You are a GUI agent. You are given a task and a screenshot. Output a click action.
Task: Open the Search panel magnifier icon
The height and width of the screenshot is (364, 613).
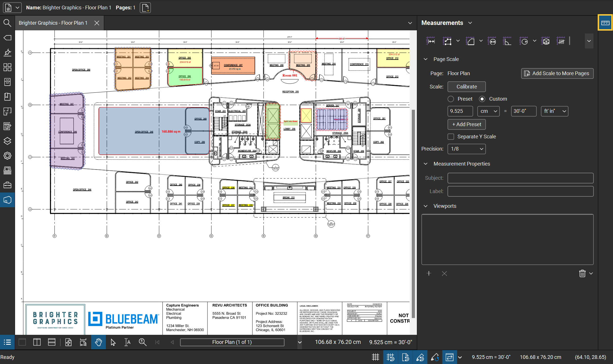7,23
